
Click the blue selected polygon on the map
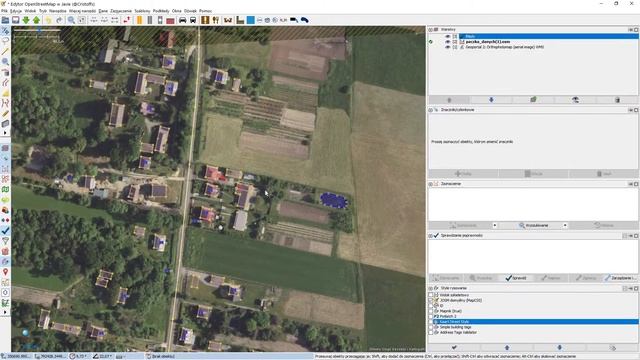coord(333,200)
